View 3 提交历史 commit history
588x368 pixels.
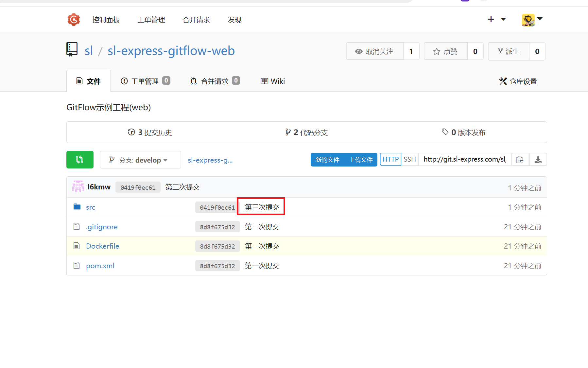(x=150, y=132)
